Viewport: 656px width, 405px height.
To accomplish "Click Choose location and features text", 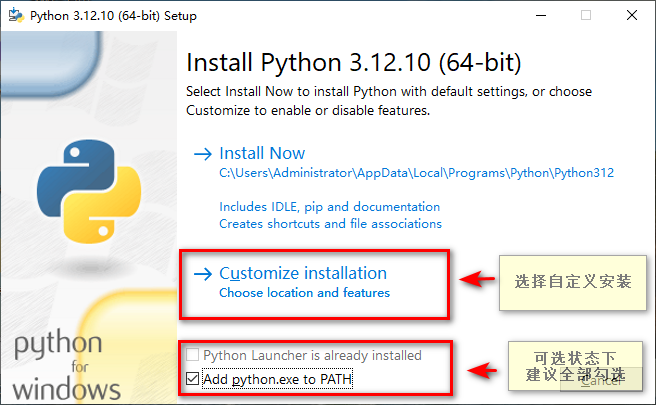I will point(305,292).
